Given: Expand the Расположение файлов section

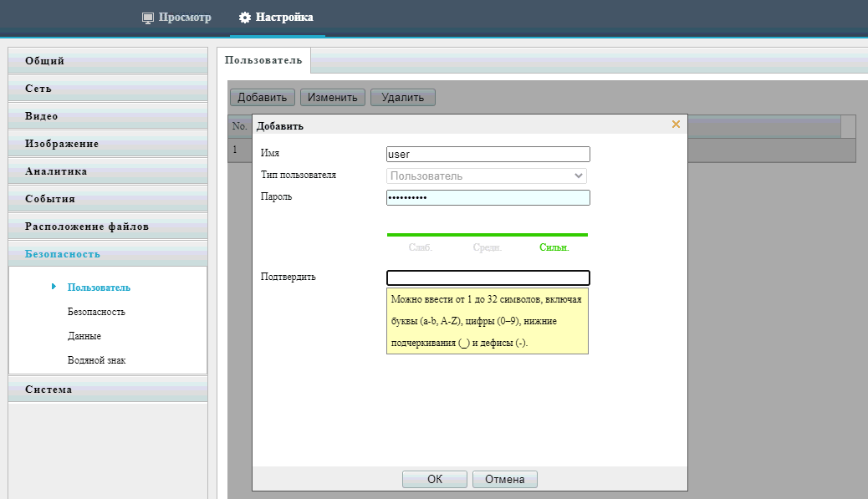Looking at the screenshot, I should 108,227.
